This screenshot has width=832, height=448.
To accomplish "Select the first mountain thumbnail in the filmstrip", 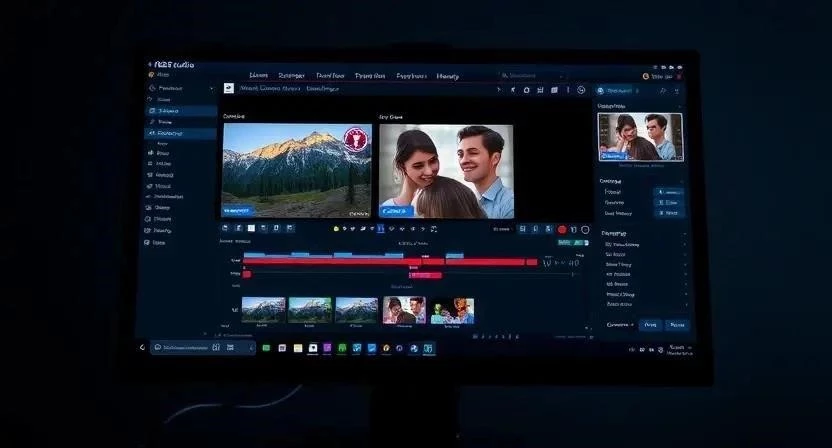I will click(x=263, y=309).
